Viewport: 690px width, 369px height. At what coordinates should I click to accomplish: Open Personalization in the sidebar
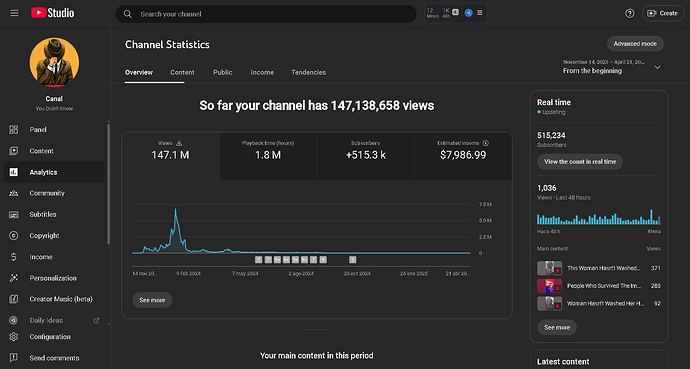[54, 278]
